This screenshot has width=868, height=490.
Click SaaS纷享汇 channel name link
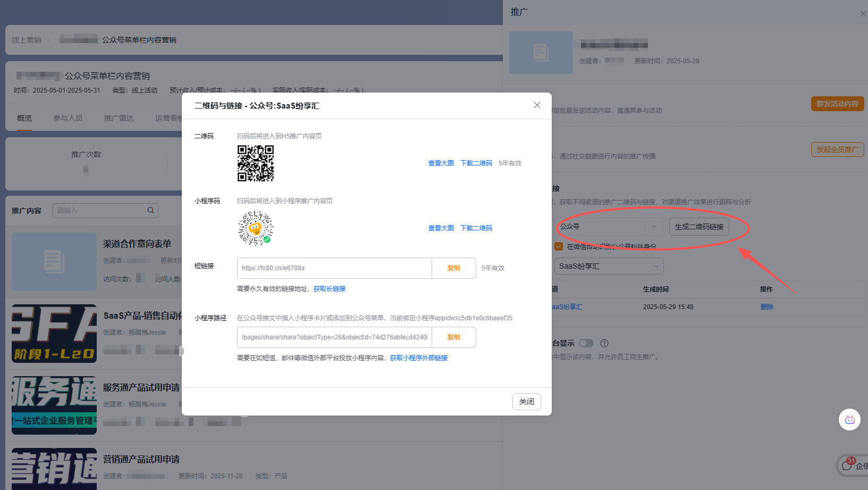567,307
